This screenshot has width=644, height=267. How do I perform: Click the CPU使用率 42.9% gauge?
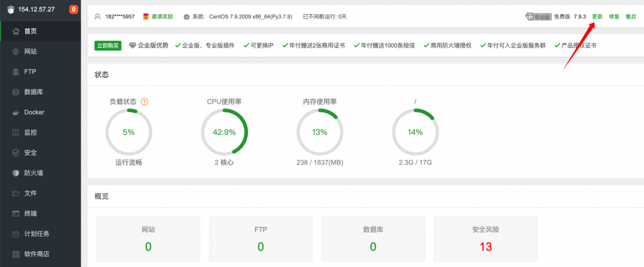[x=224, y=132]
